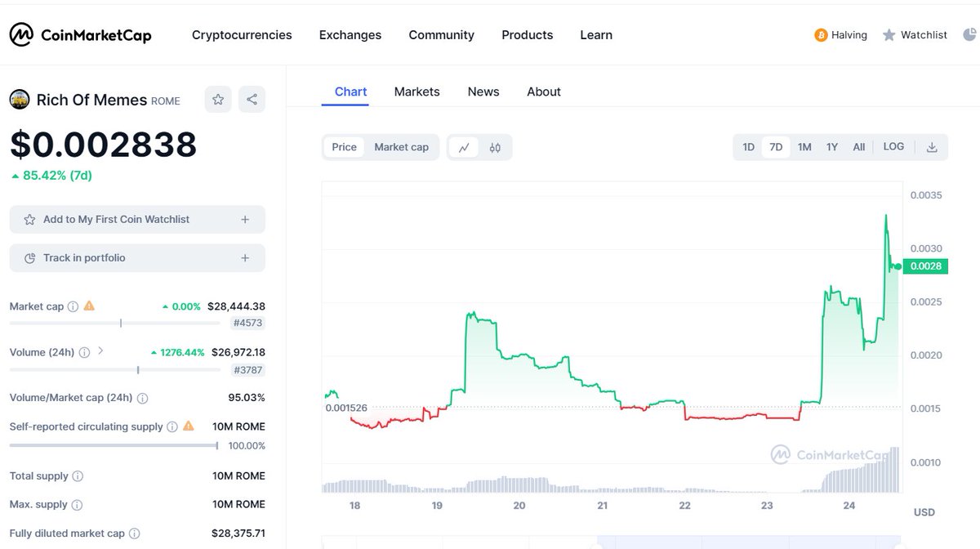Image resolution: width=980 pixels, height=549 pixels.
Task: Expand Add to My First Coin Watchlist
Action: click(x=245, y=219)
